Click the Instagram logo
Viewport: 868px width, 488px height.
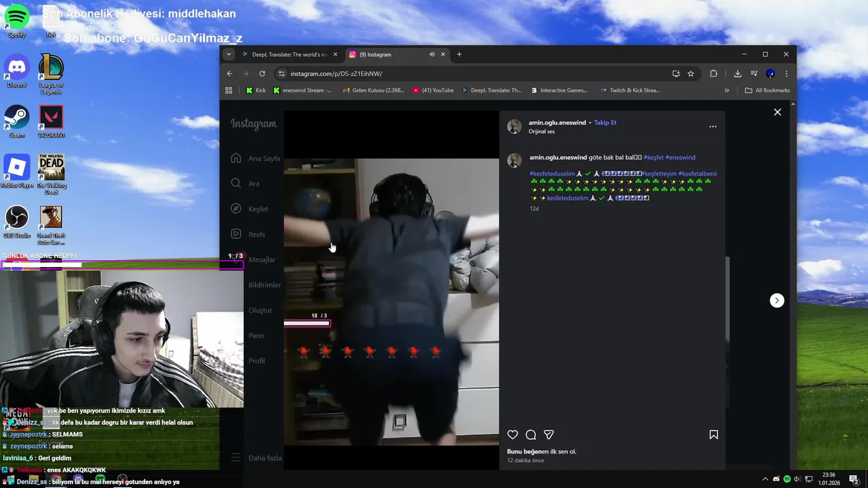click(x=254, y=124)
